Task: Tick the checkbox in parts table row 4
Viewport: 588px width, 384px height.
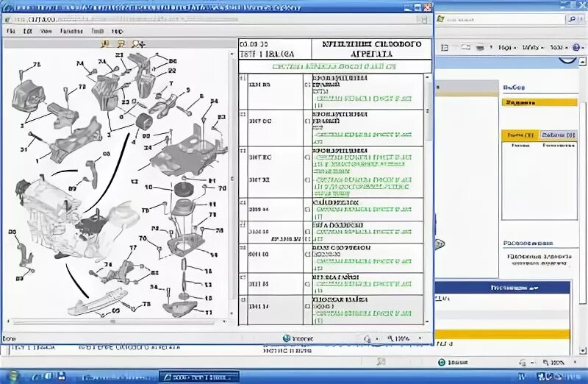Action: tap(307, 210)
